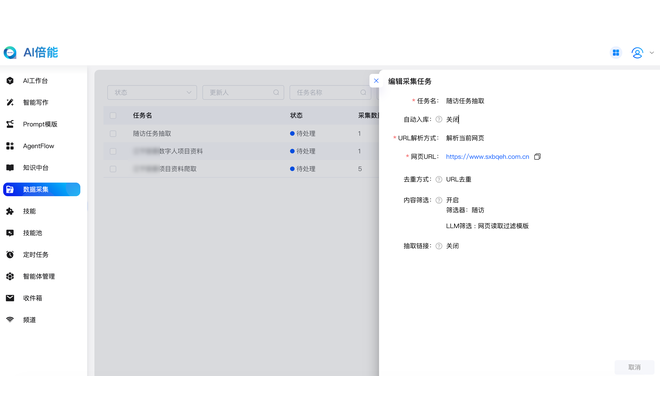
Task: Click the help icon next to 内容筛选
Action: [x=439, y=200]
